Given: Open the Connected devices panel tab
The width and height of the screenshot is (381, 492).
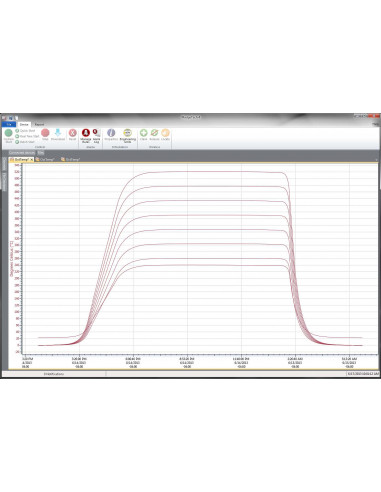Looking at the screenshot, I should point(22,153).
